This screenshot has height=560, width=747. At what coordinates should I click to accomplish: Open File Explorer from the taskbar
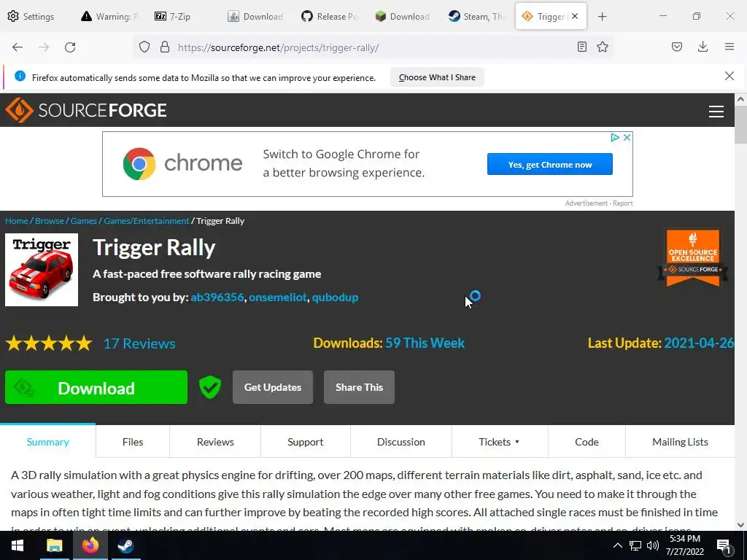click(x=54, y=545)
